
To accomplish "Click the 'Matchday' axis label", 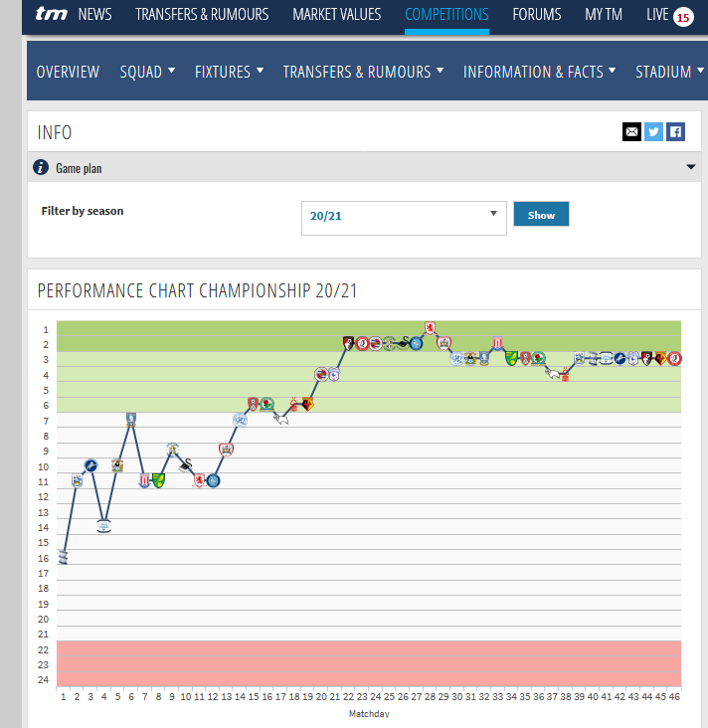I will click(x=369, y=714).
